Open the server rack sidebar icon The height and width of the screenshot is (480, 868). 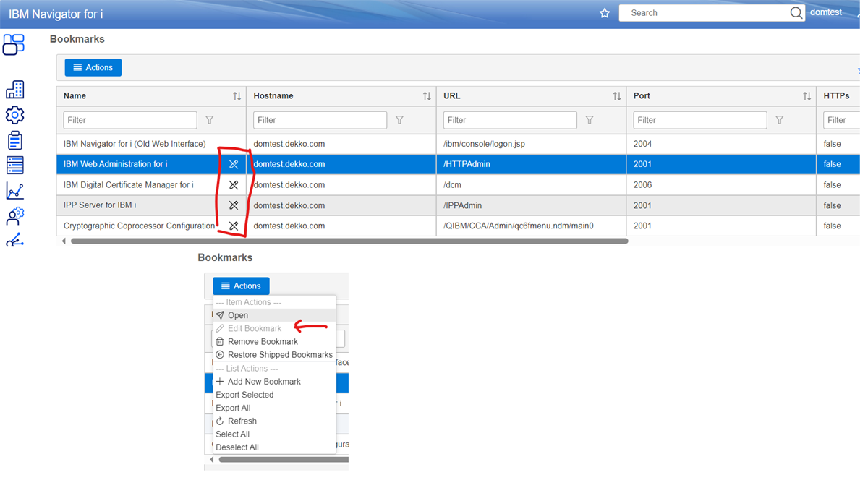(14, 166)
